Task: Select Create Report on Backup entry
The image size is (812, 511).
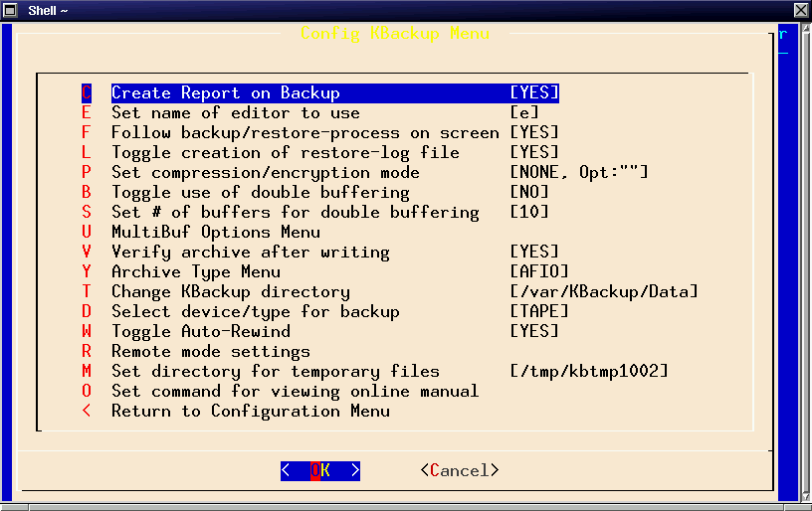Action: point(225,93)
